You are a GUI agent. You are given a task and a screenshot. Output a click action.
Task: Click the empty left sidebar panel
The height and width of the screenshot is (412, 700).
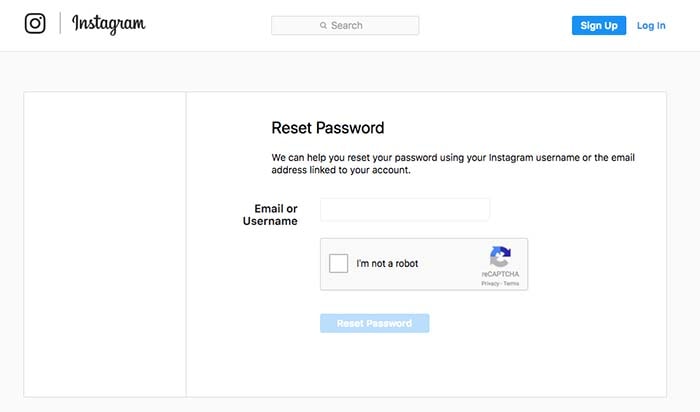[x=105, y=245]
